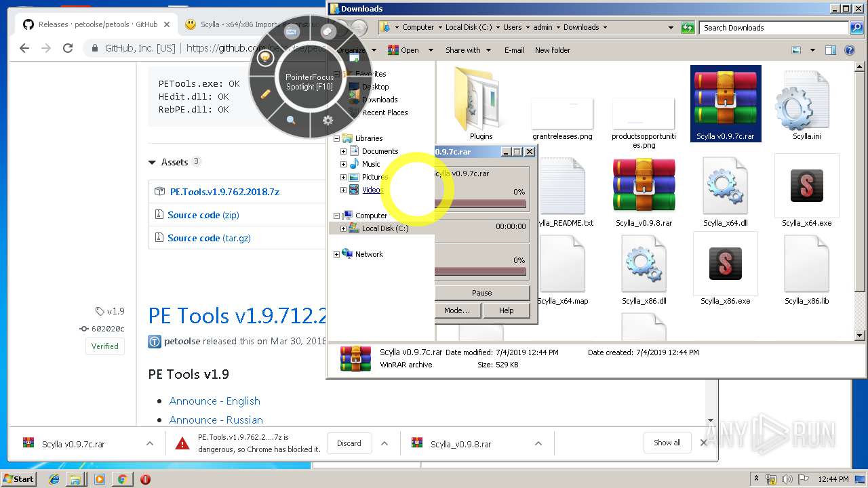The width and height of the screenshot is (868, 488).
Task: Open Scylla_v0.9.8.rar download options chevron
Action: pos(538,443)
